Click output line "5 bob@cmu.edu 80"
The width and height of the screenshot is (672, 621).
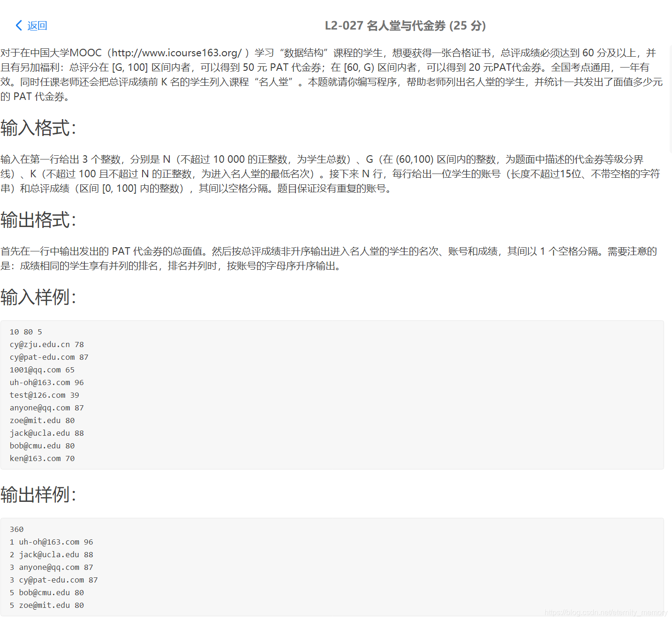click(47, 593)
